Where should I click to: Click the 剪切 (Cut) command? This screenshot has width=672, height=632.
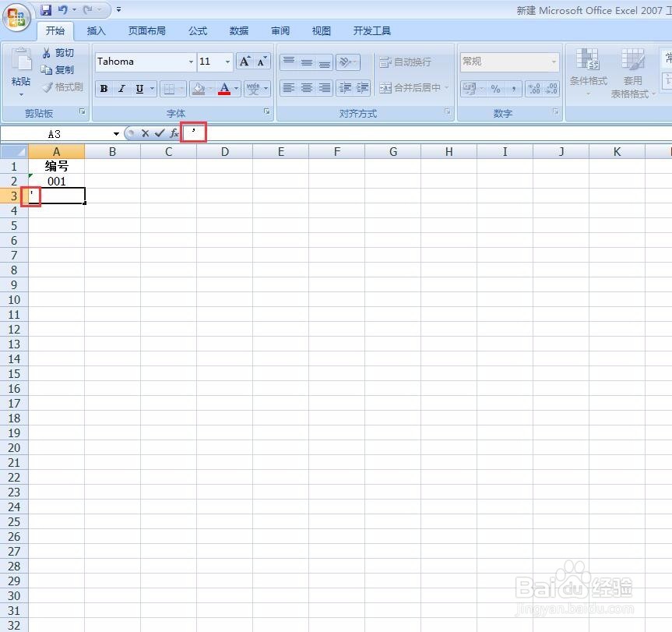click(58, 53)
